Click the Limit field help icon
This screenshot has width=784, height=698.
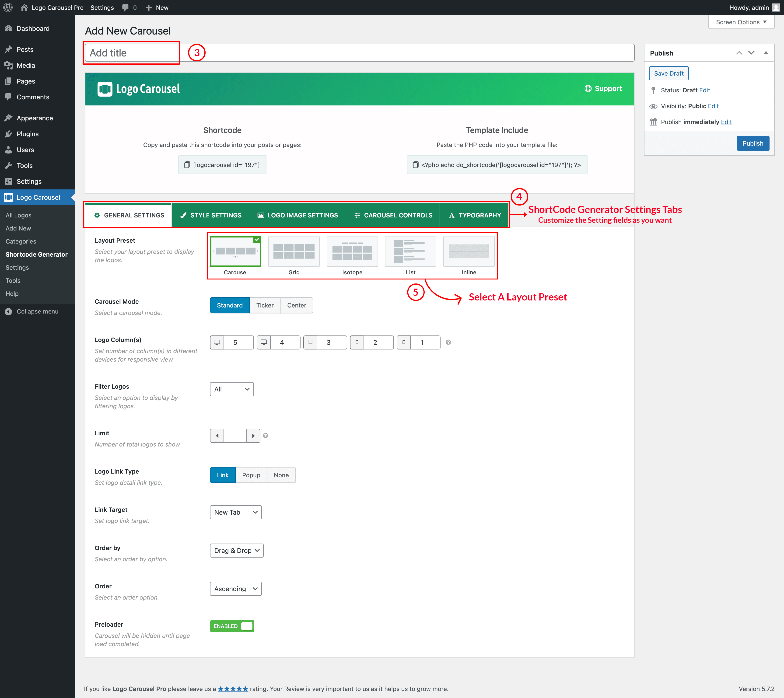tap(266, 436)
